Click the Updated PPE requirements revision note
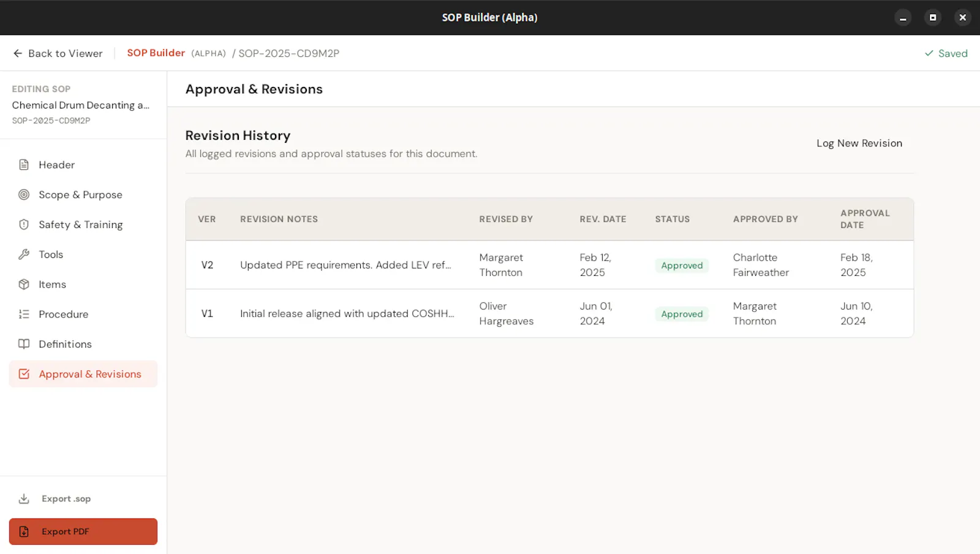The image size is (980, 554). 346,265
